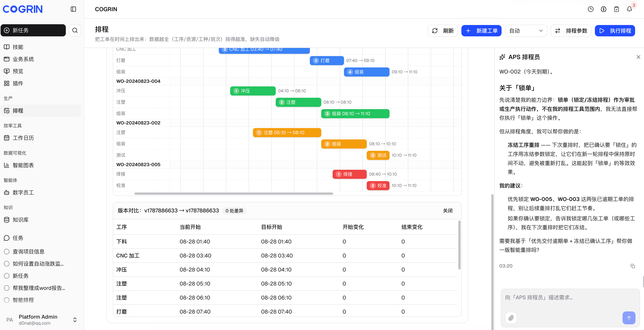
Task: Attach a file with paperclip icon
Action: click(x=511, y=318)
